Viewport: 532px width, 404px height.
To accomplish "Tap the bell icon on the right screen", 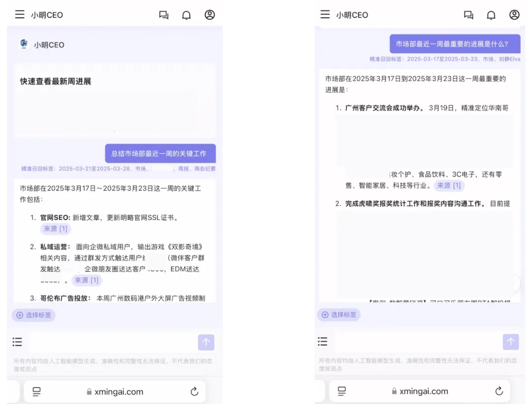I will click(491, 15).
